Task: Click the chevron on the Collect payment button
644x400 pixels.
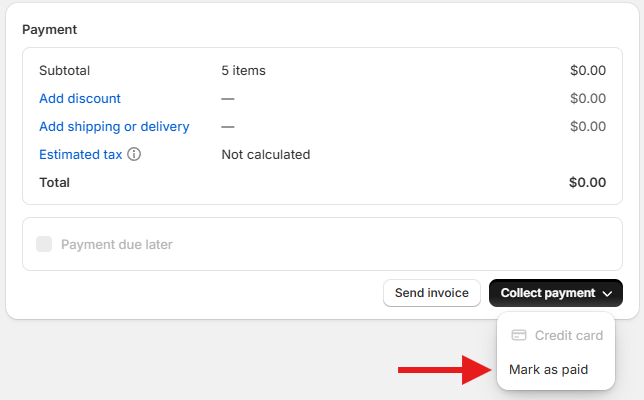Action: (x=607, y=294)
